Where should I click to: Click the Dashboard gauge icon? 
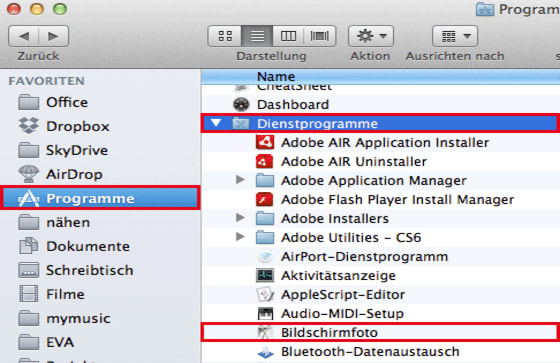(241, 104)
